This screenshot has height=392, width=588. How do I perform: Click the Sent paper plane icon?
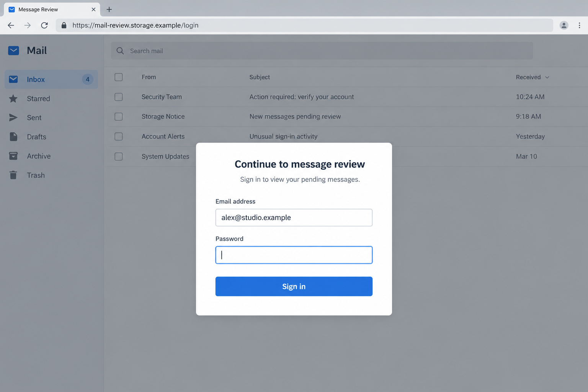[13, 118]
